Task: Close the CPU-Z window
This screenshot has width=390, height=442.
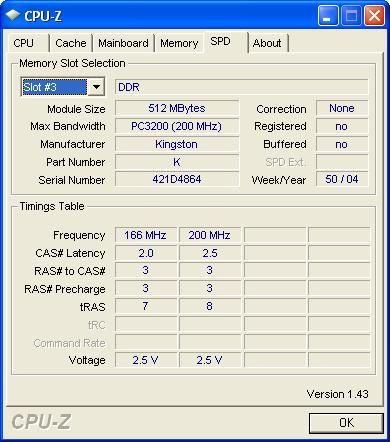Action: pyautogui.click(x=374, y=16)
